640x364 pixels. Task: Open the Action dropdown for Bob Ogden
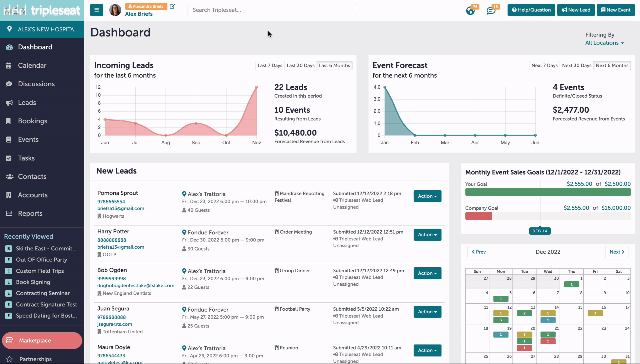click(x=427, y=273)
